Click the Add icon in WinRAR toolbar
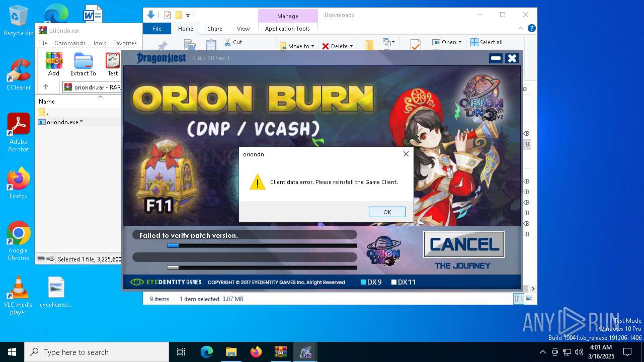 click(x=54, y=64)
